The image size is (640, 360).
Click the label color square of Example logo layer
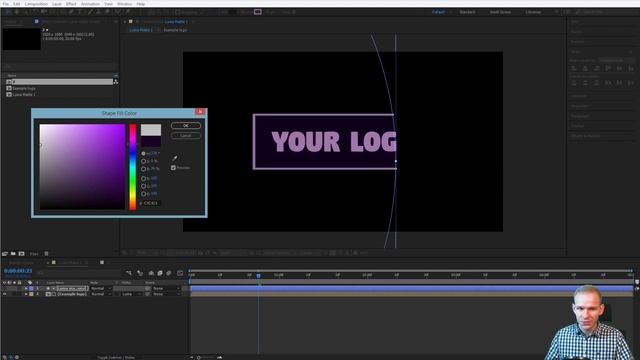[x=31, y=294]
